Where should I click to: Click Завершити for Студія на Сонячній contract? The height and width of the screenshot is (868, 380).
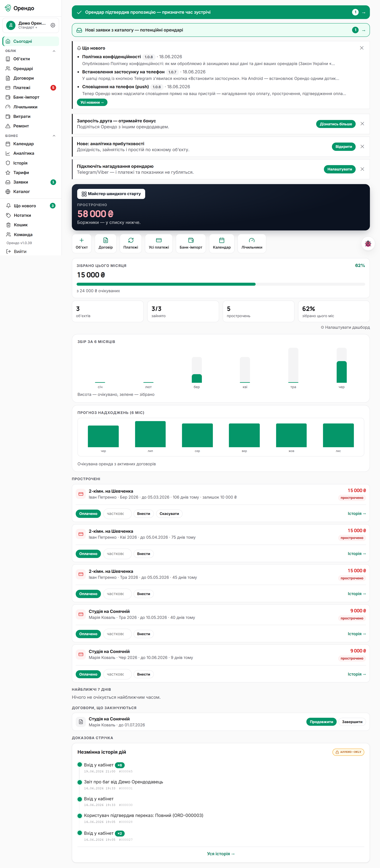coord(352,722)
